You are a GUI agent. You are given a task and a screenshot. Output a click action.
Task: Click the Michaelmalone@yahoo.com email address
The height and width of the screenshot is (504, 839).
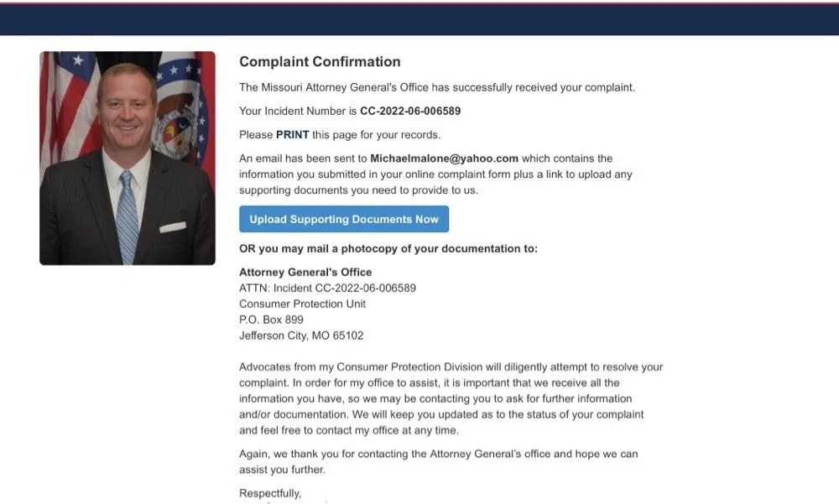pyautogui.click(x=445, y=158)
